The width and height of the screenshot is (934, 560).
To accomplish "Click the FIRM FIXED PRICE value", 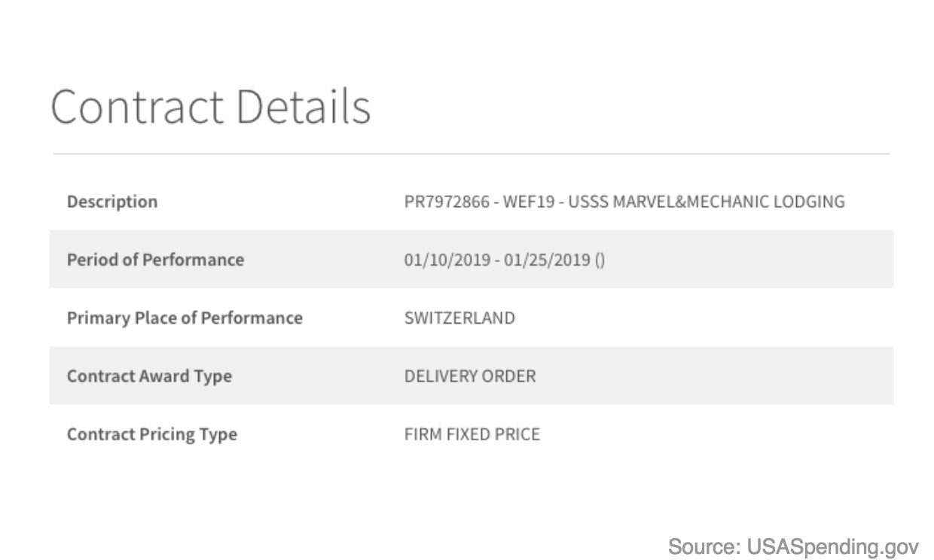I will (x=472, y=434).
